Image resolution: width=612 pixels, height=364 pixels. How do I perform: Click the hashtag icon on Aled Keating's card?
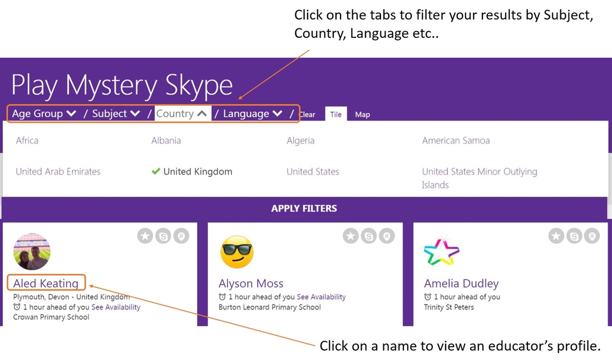pyautogui.click(x=181, y=236)
